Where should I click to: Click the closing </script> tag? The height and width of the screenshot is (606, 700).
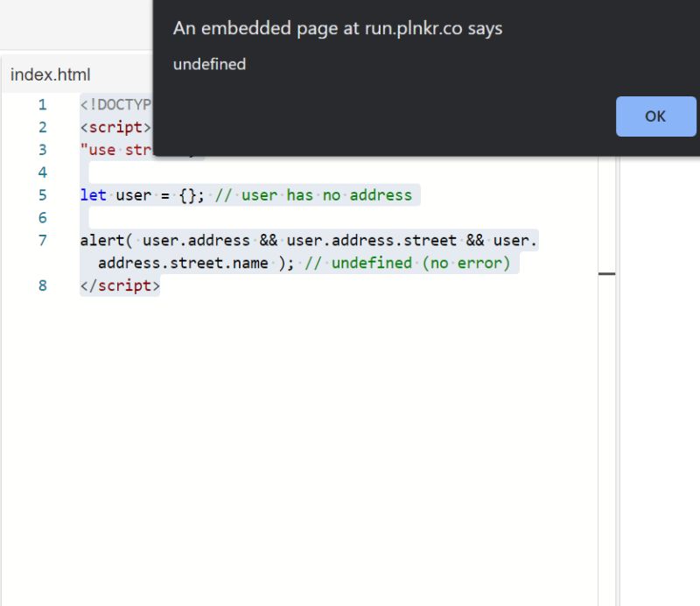coord(120,285)
